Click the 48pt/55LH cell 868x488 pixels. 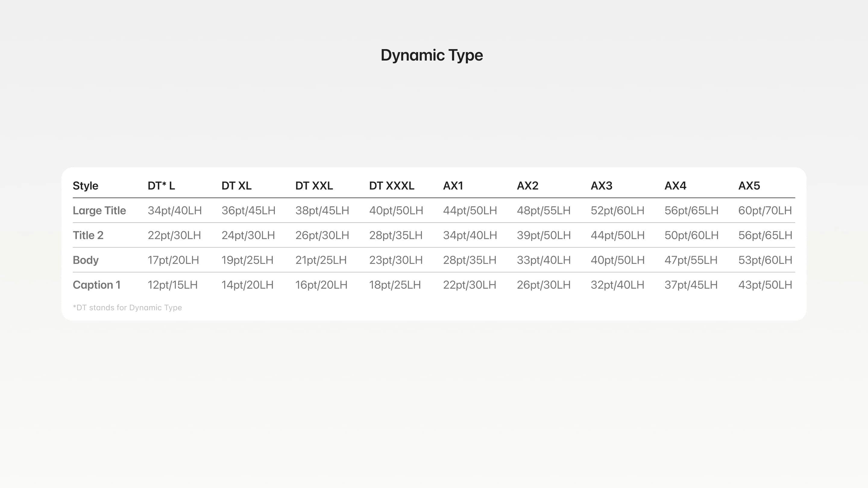544,211
